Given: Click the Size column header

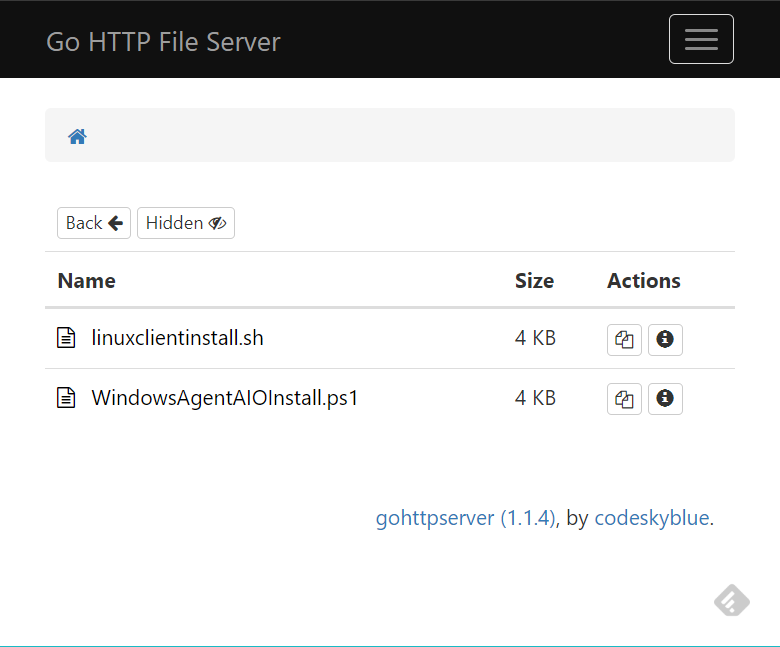Looking at the screenshot, I should (x=534, y=281).
